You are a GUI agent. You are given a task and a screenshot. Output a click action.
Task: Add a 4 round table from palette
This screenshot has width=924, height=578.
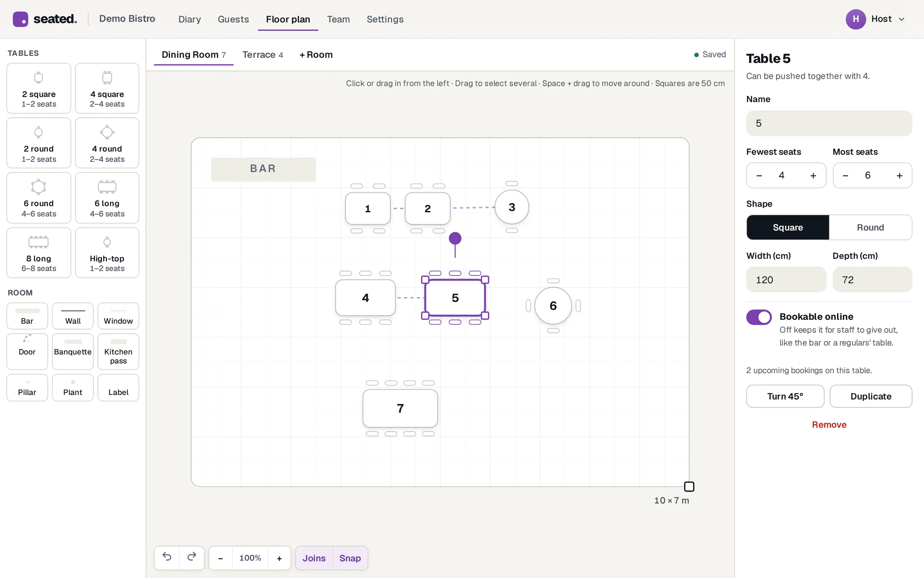point(107,143)
